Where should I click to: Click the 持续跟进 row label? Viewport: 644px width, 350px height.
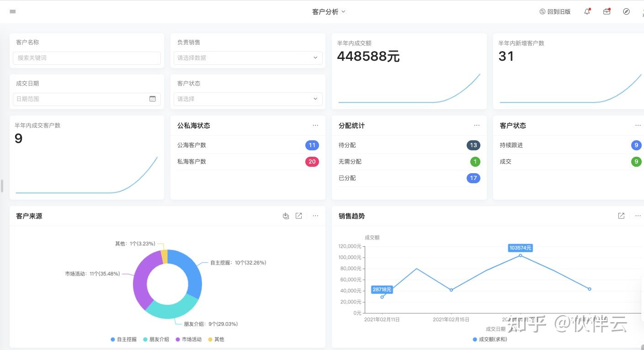pyautogui.click(x=511, y=145)
